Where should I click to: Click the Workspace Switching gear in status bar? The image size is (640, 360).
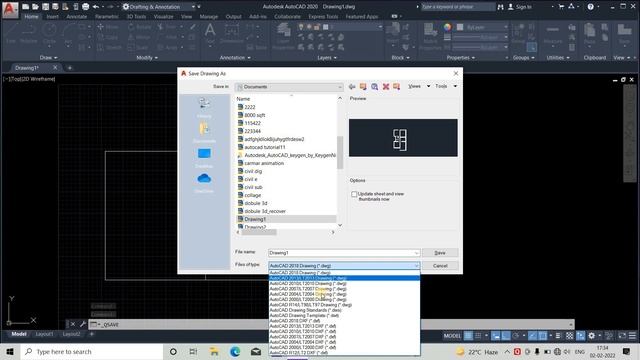point(591,336)
